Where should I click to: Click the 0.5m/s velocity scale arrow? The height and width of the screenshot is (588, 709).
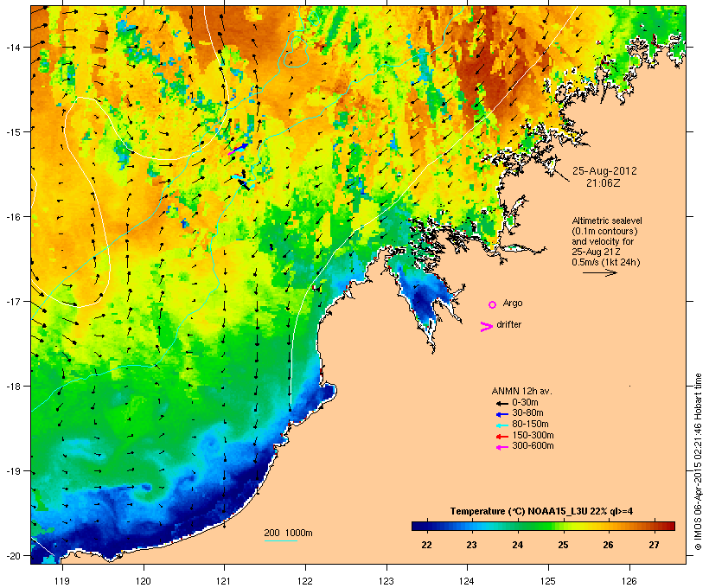[x=599, y=272]
